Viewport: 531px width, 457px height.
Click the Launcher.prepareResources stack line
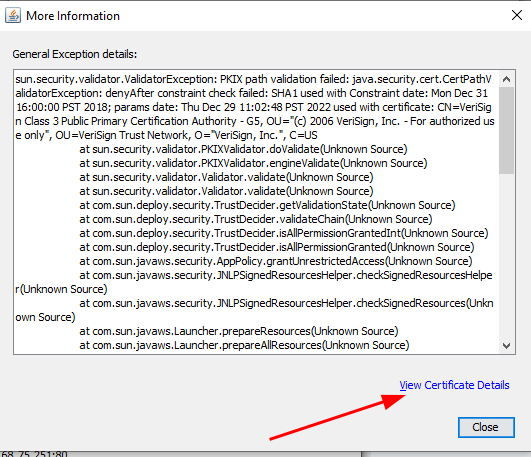coord(239,331)
